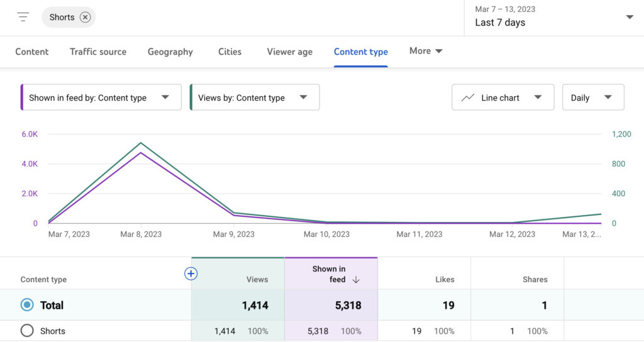Add a metric with the plus icon
This screenshot has height=342, width=644.
click(x=191, y=273)
